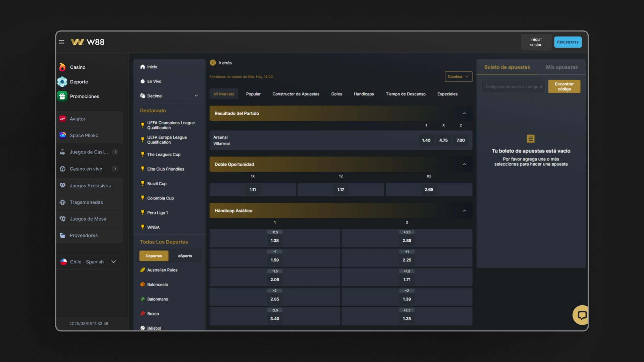Collapse the Resultado del Partido section
This screenshot has width=644, height=362.
[465, 114]
